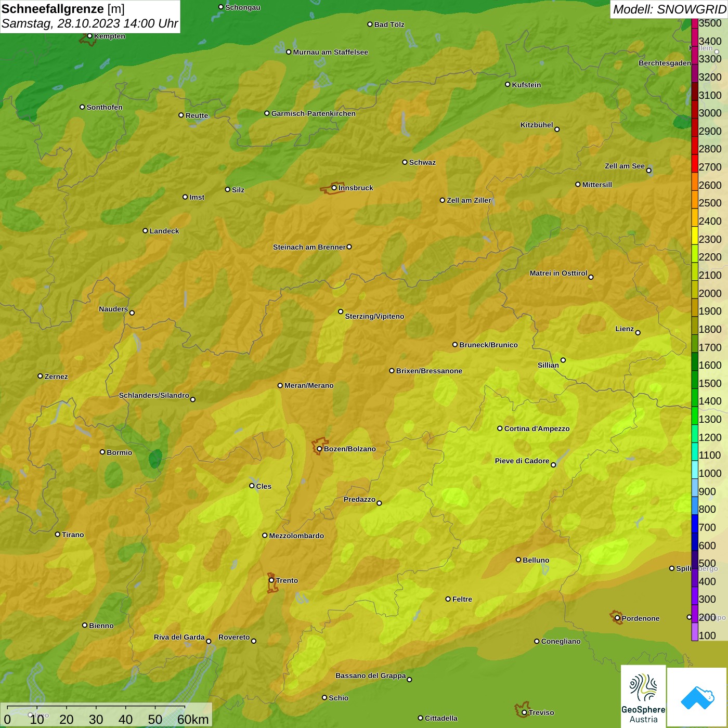The image size is (728, 728).
Task: Click the Modell: SNOWGRID label
Action: tap(669, 9)
